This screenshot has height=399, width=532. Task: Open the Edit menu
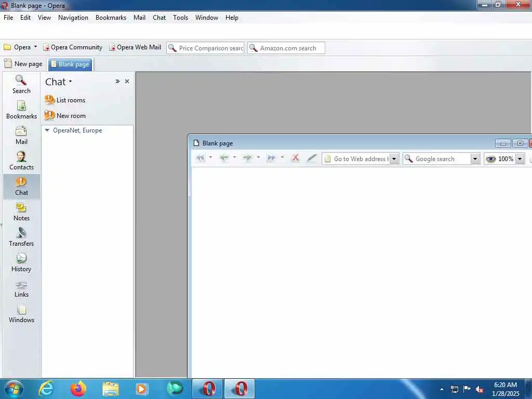coord(25,18)
